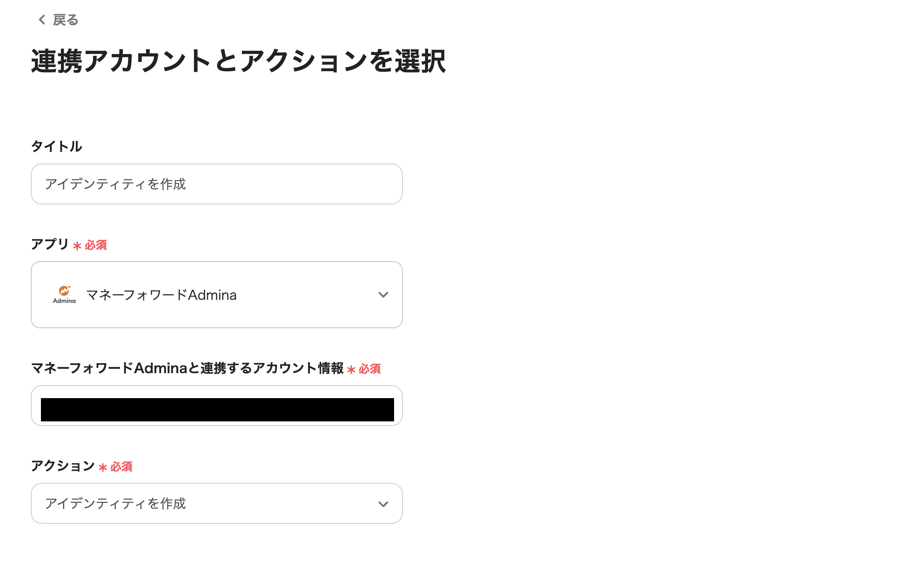This screenshot has height=569, width=924.
Task: Click the タイトル field label
Action: [56, 146]
